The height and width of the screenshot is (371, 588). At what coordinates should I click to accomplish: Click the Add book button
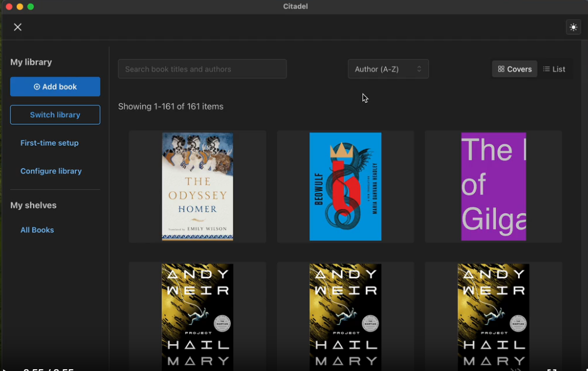55,87
